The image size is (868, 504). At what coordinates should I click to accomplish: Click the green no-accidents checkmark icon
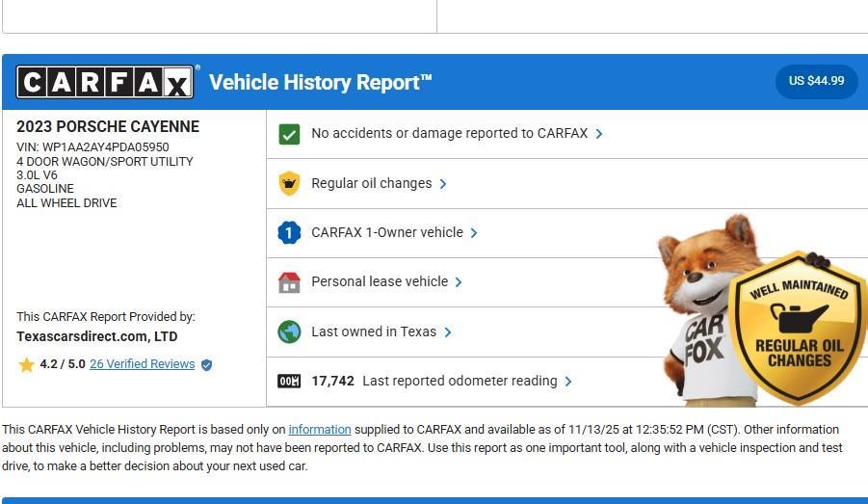(289, 134)
